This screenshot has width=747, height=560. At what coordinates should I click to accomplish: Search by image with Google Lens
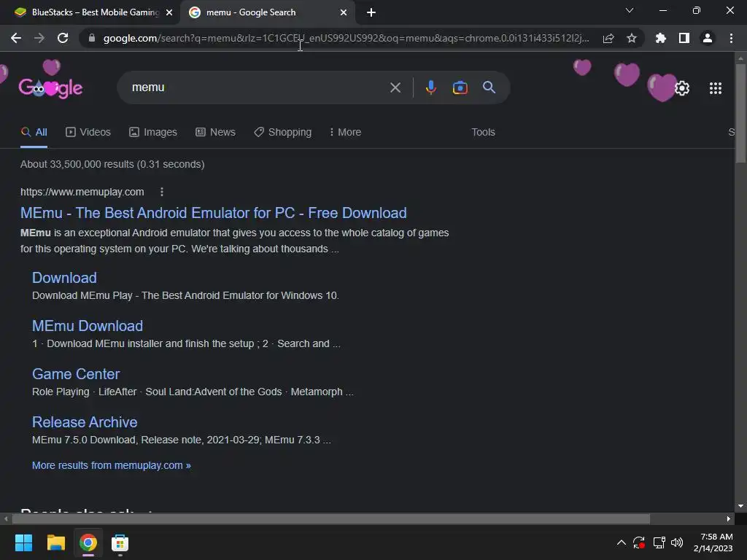460,87
